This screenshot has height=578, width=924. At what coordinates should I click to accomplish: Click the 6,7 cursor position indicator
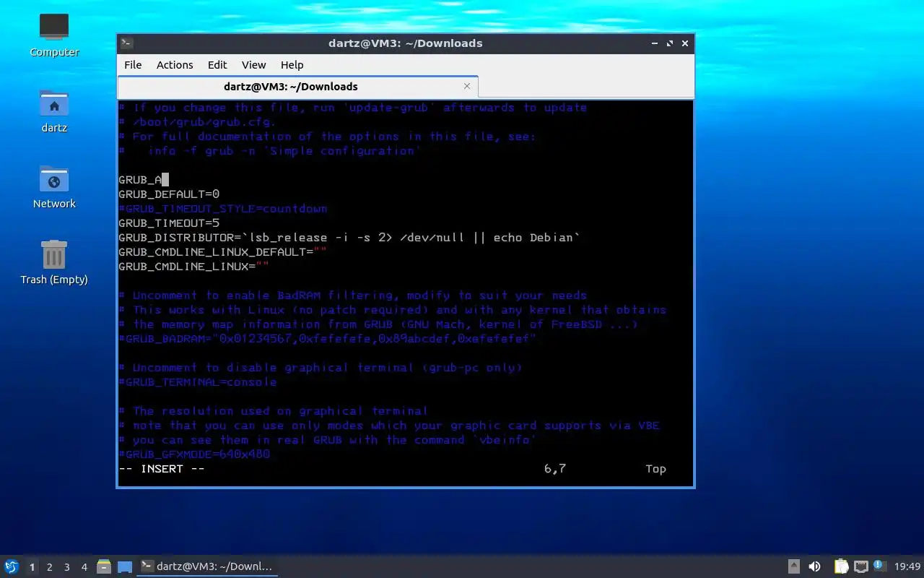pyautogui.click(x=554, y=469)
